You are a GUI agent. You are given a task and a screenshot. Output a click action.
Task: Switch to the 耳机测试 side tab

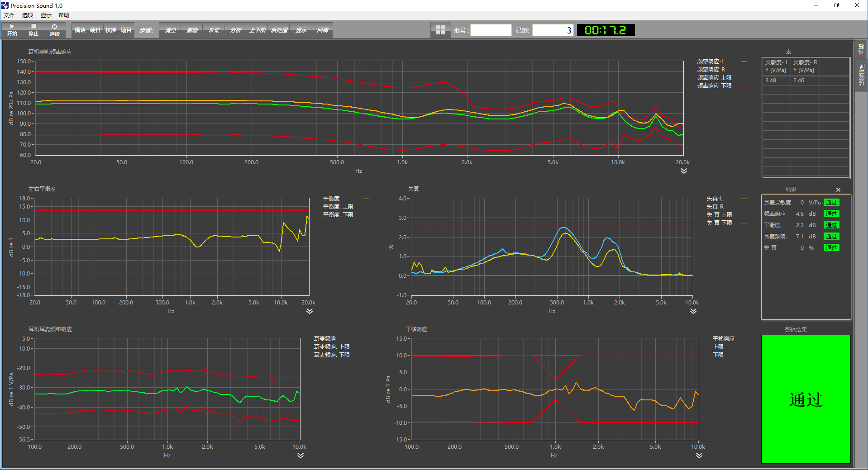click(861, 75)
